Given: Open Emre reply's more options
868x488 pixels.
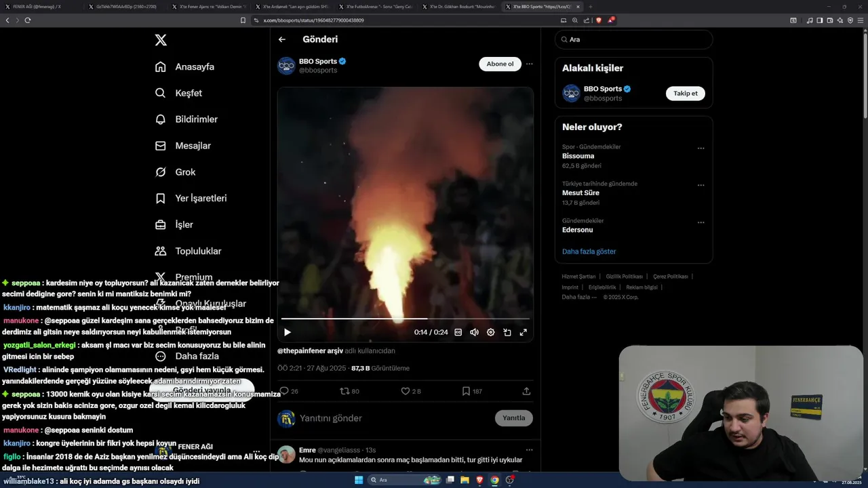Looking at the screenshot, I should point(530,449).
